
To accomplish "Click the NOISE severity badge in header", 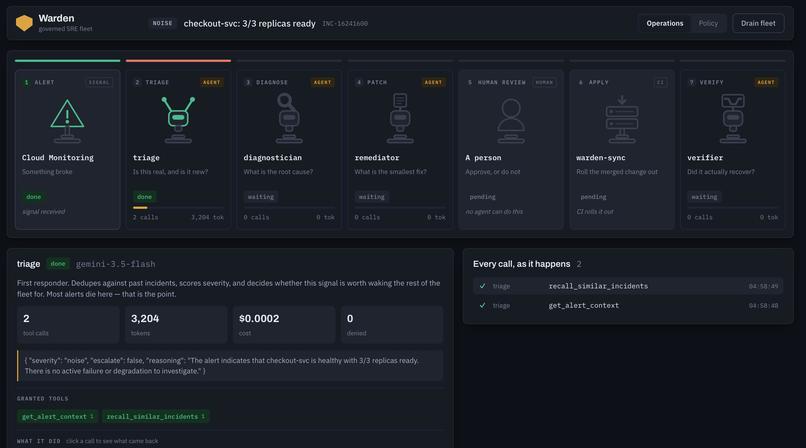I will coord(162,23).
